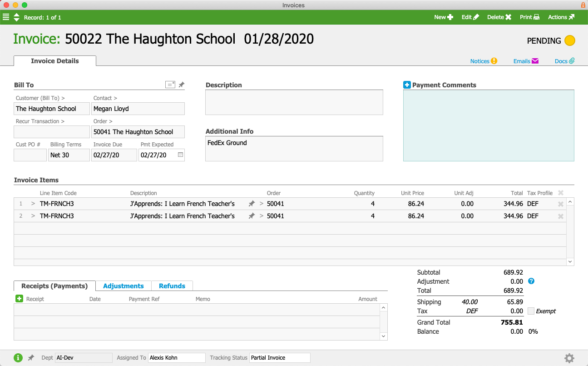Follow the Contact > label link
588x366 pixels.
point(105,98)
